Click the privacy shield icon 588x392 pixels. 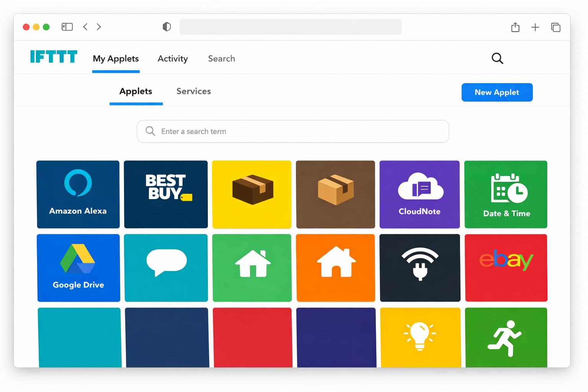(x=167, y=27)
